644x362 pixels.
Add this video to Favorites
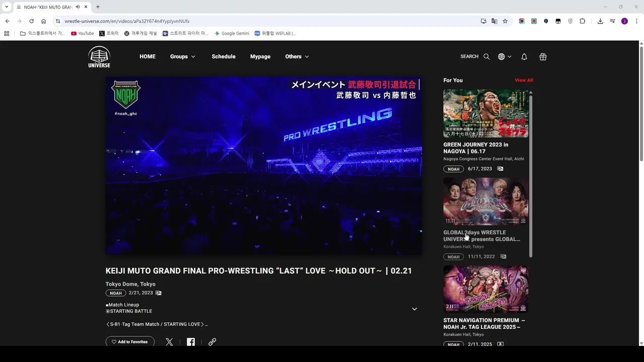pyautogui.click(x=130, y=342)
